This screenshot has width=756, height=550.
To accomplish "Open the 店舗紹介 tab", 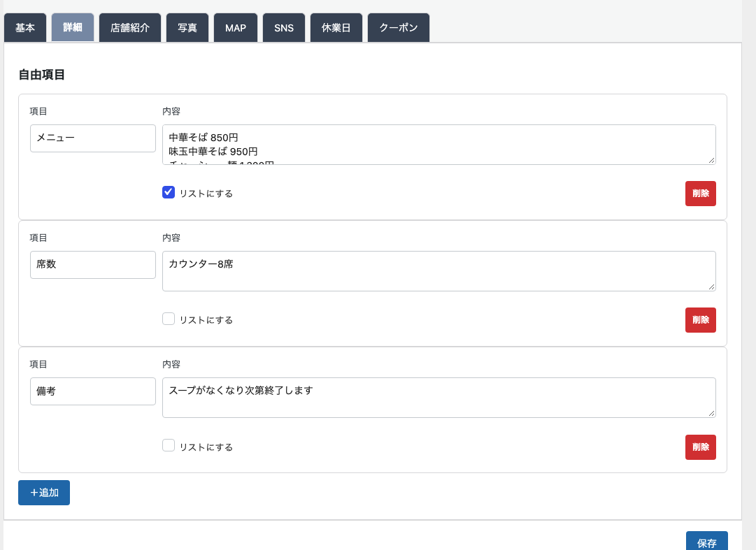I will [x=129, y=28].
